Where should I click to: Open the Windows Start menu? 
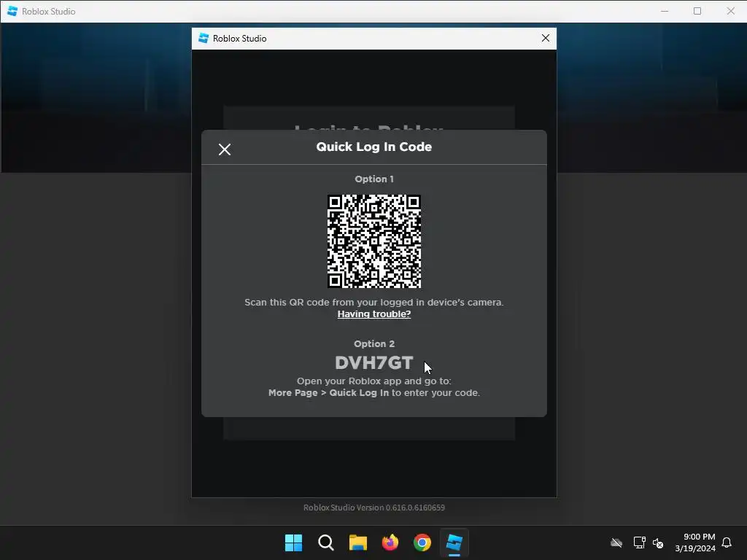293,542
